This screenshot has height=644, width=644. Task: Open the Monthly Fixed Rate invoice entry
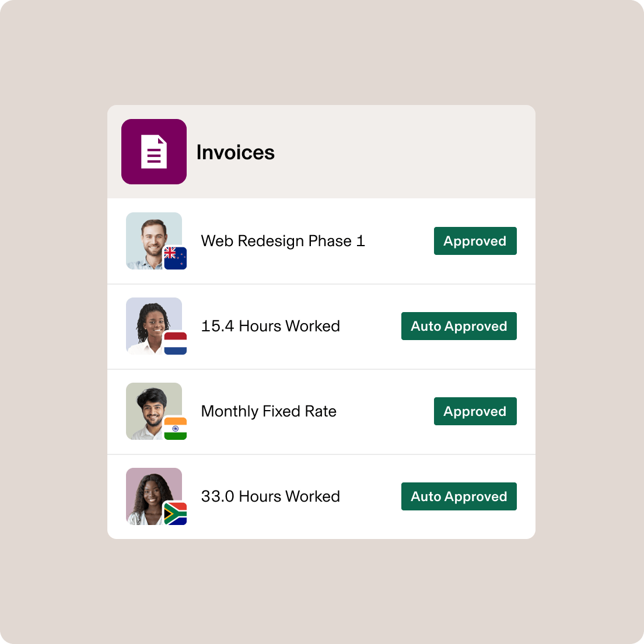[268, 411]
